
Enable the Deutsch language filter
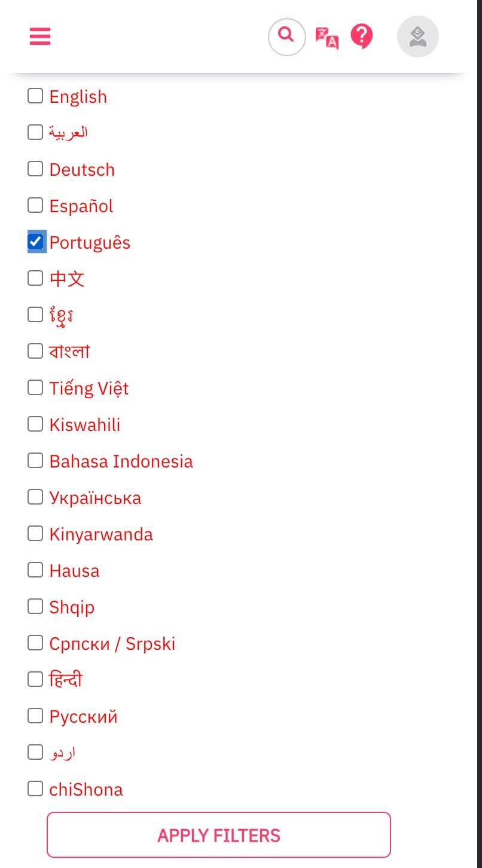pyautogui.click(x=35, y=169)
